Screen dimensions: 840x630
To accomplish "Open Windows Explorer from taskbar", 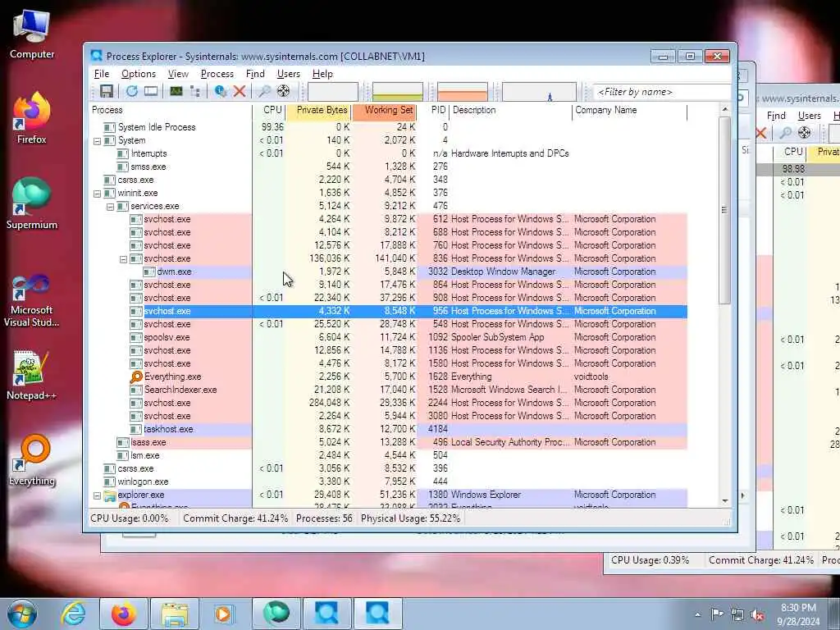I will 174,614.
